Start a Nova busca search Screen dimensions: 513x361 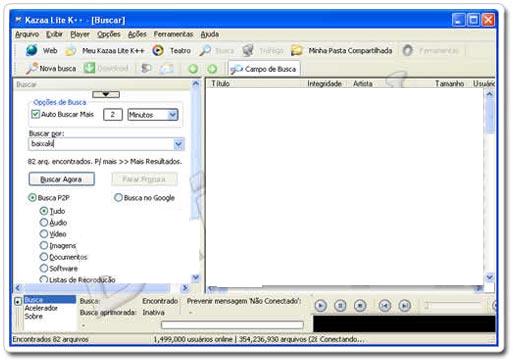pyautogui.click(x=51, y=69)
